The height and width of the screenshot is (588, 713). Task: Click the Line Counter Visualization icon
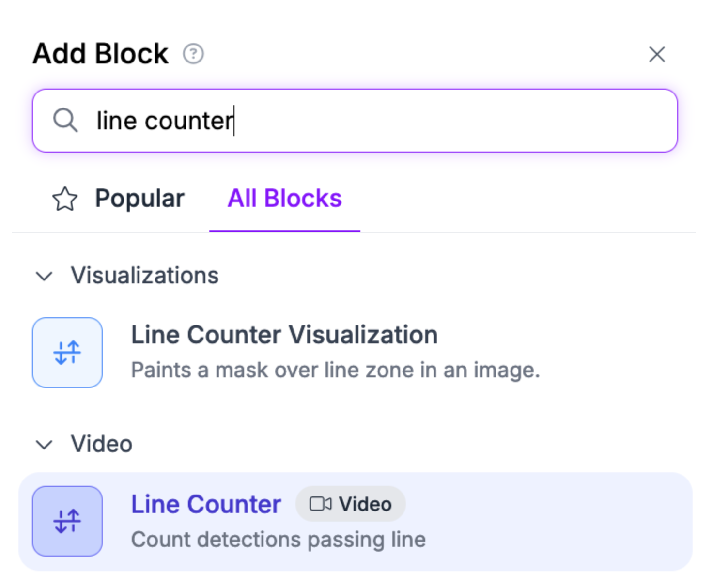coord(67,353)
